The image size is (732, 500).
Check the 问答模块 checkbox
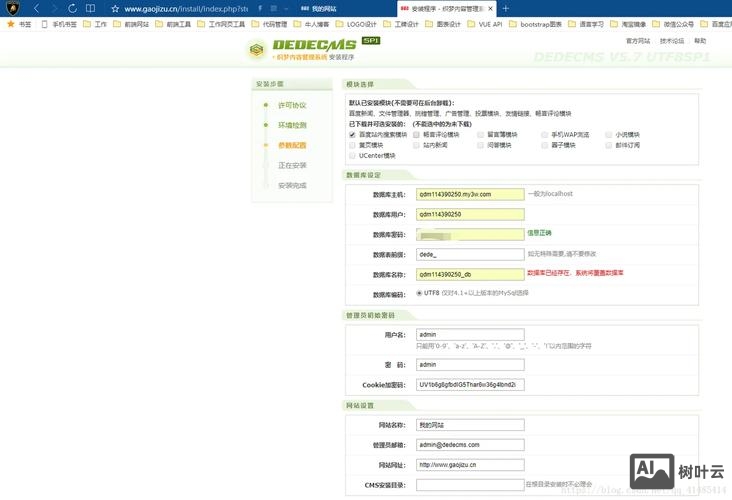click(480, 145)
